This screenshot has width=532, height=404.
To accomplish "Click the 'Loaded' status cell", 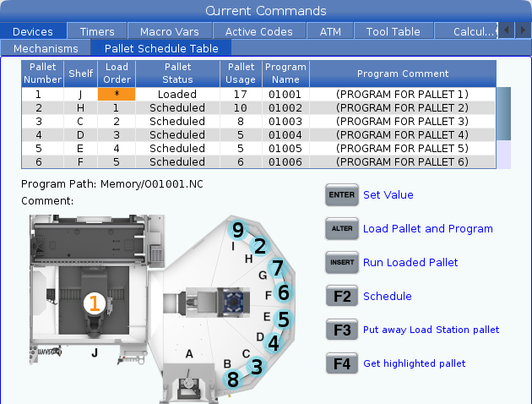I will [177, 94].
